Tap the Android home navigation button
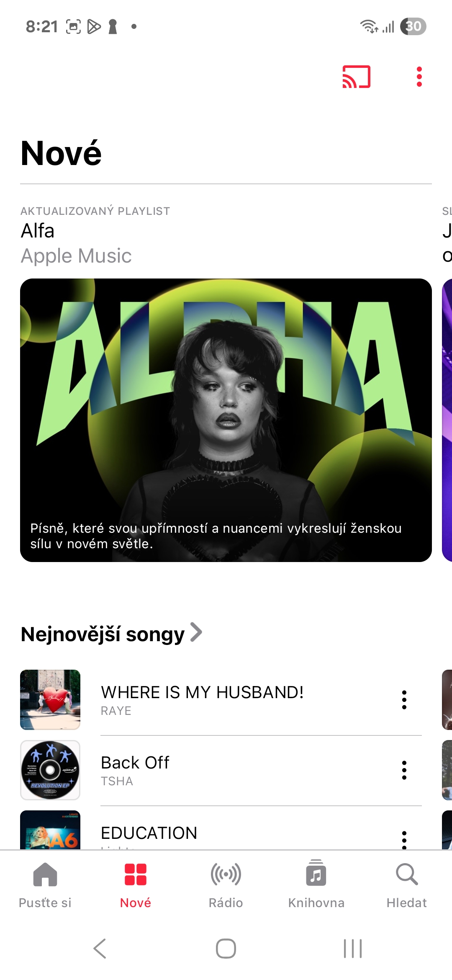The height and width of the screenshot is (980, 452). [226, 949]
